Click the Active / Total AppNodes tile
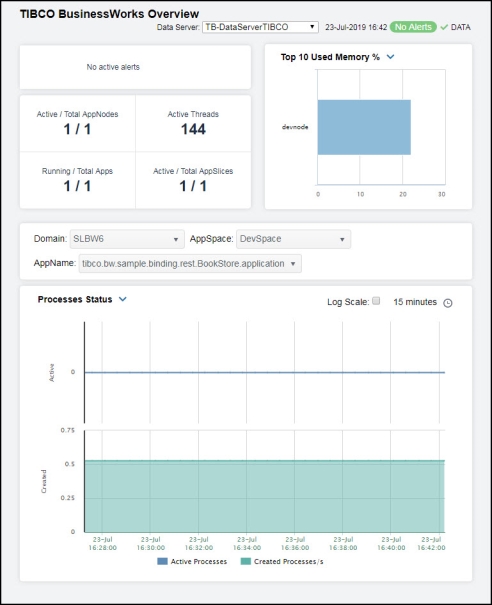Image resolution: width=492 pixels, height=605 pixels. coord(78,123)
